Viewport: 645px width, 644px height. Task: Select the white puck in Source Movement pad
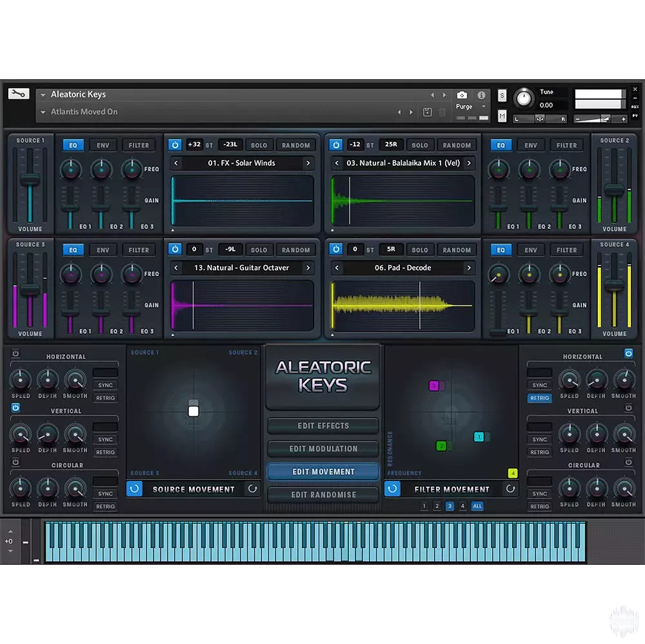click(x=193, y=411)
